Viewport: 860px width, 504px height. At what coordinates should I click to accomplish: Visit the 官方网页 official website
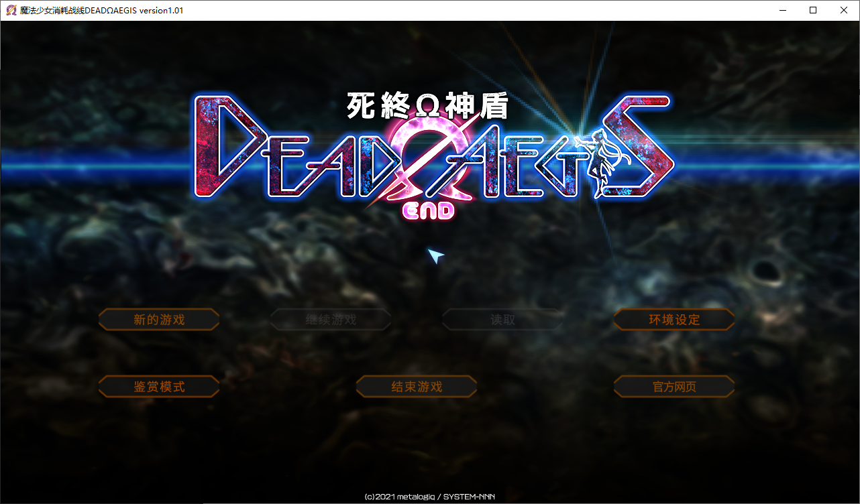point(674,387)
